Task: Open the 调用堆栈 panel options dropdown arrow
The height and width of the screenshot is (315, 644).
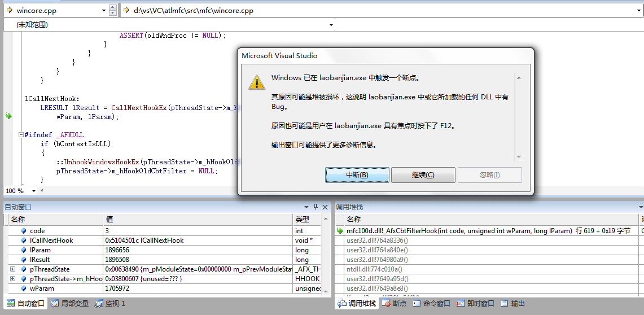Action: click(641, 207)
